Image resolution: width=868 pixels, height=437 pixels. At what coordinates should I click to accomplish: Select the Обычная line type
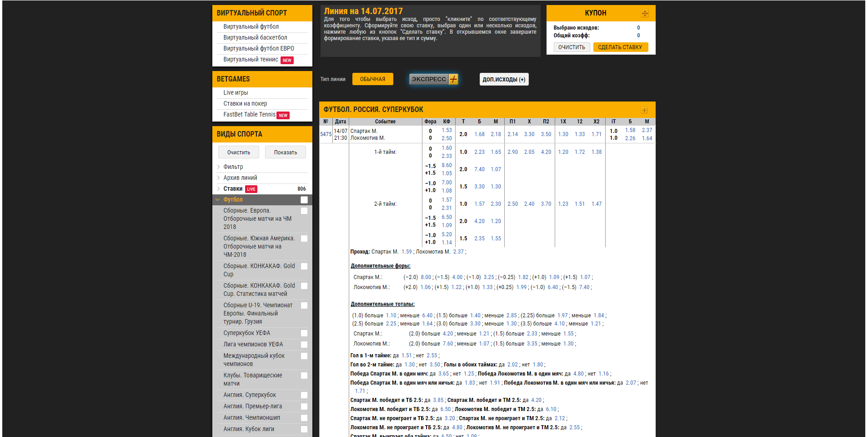[x=372, y=79]
